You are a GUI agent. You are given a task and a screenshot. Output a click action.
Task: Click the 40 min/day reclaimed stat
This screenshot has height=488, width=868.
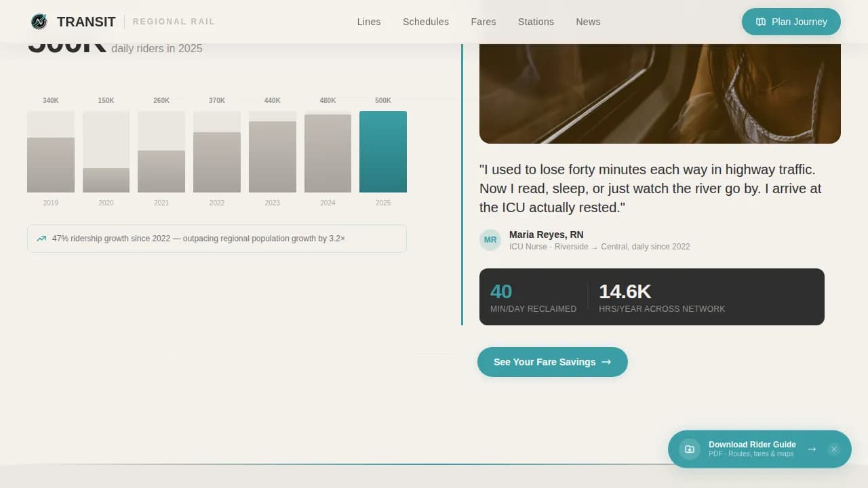[533, 297]
